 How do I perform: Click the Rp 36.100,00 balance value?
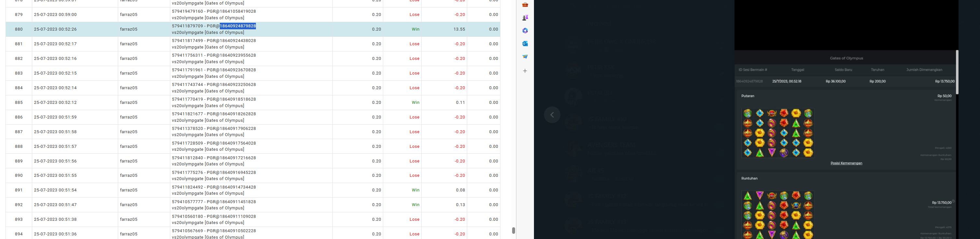[835, 81]
